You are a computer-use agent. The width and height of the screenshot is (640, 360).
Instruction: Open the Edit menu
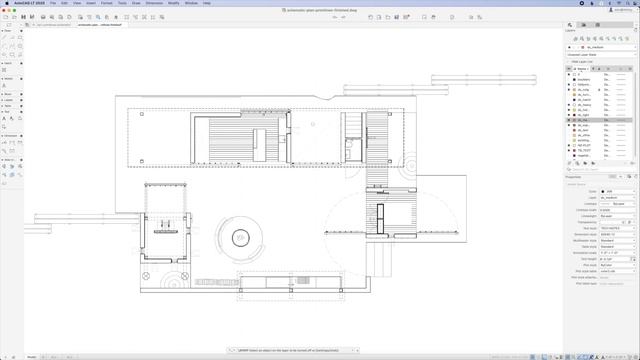pos(64,3)
